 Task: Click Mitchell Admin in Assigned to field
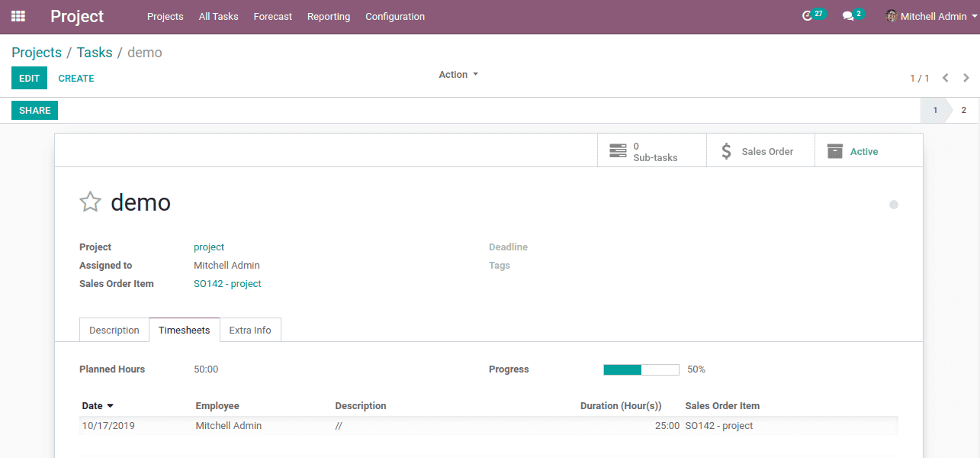(x=227, y=265)
